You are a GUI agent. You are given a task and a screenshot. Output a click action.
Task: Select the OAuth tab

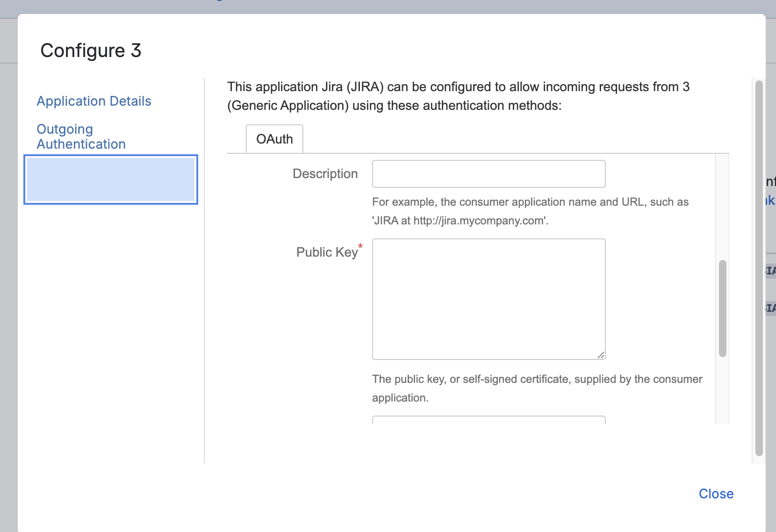click(x=275, y=139)
